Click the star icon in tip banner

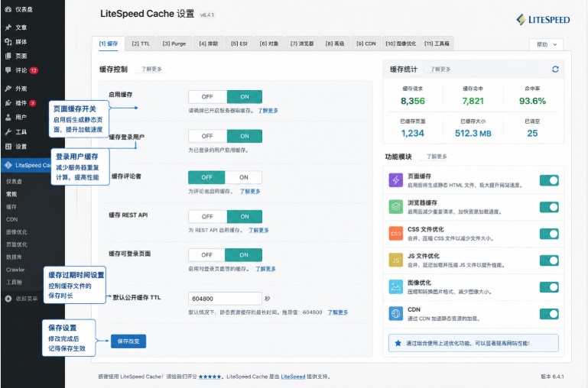398,343
